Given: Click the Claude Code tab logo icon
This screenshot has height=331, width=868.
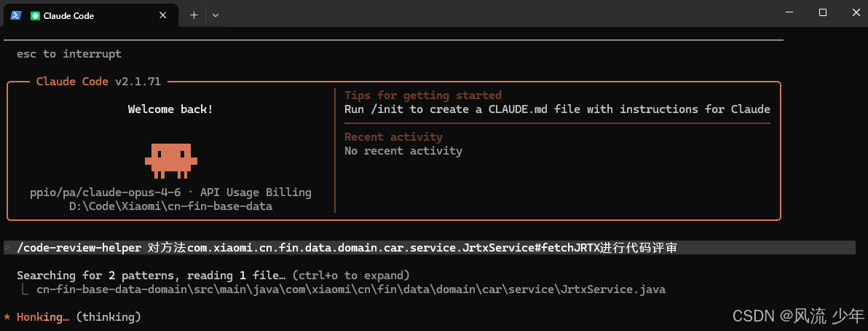Looking at the screenshot, I should pos(36,16).
